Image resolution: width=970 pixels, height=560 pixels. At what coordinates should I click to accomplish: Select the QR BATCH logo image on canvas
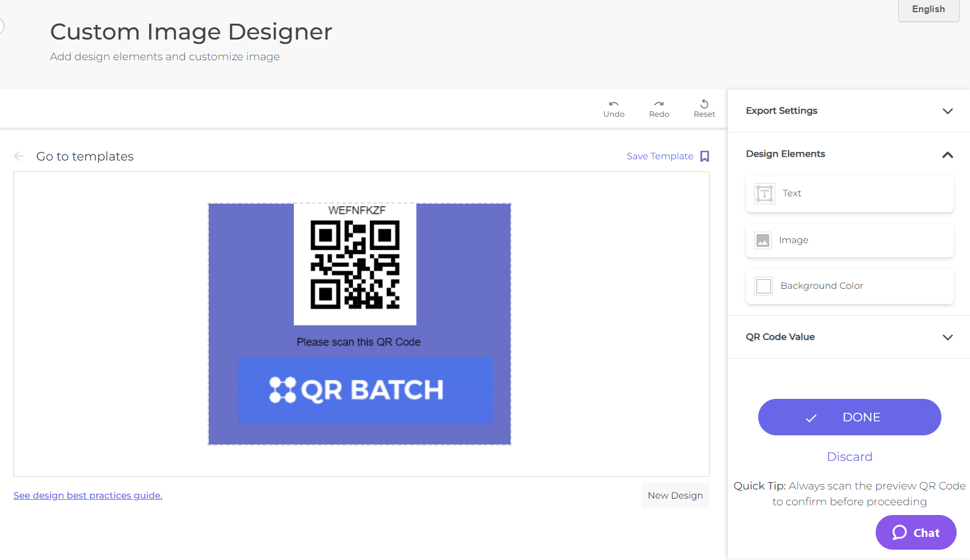tap(365, 390)
